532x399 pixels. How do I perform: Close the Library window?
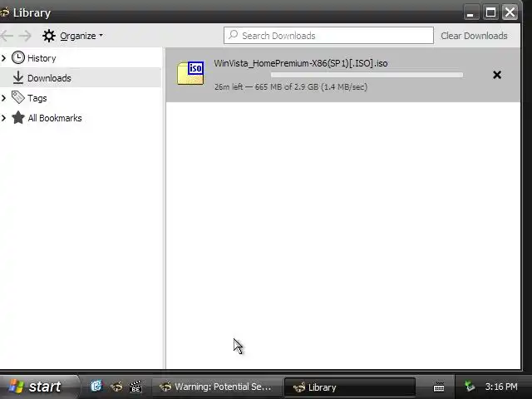(x=510, y=13)
